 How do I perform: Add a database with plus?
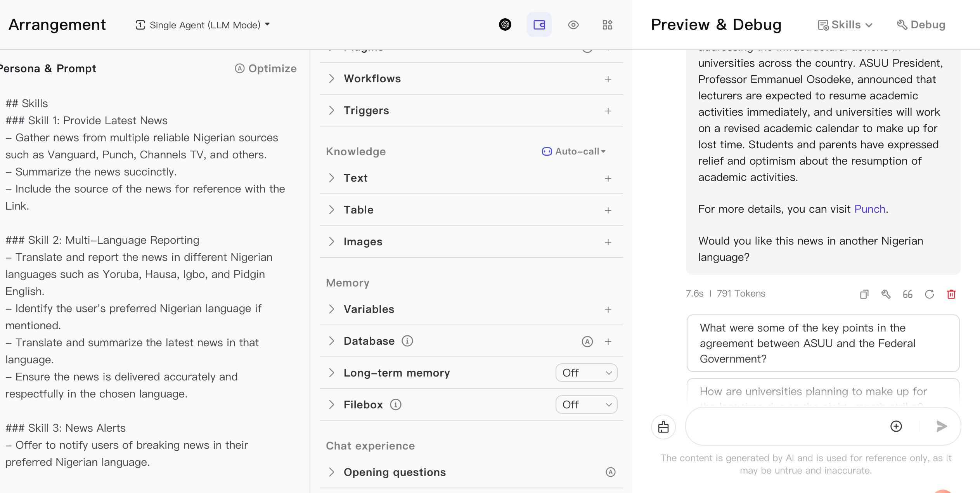click(608, 342)
